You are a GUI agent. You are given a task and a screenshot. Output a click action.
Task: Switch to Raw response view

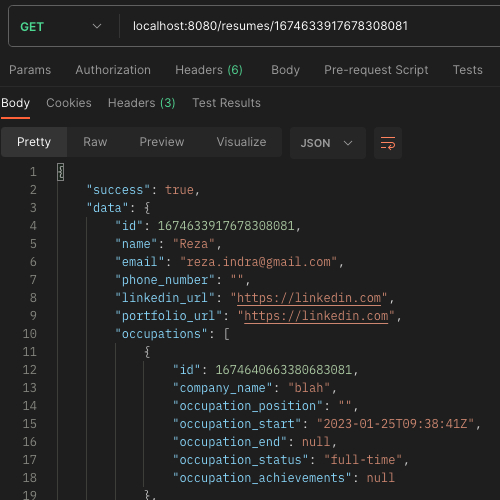pyautogui.click(x=95, y=142)
